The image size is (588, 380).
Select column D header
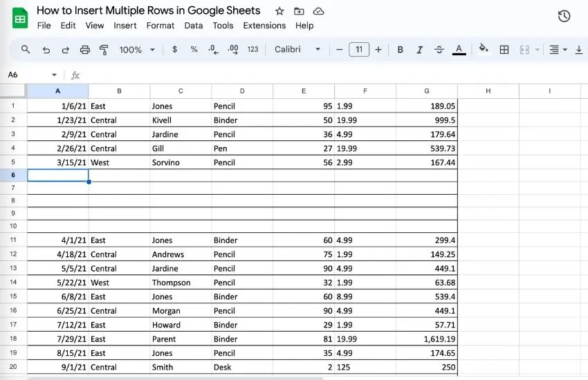click(x=242, y=91)
